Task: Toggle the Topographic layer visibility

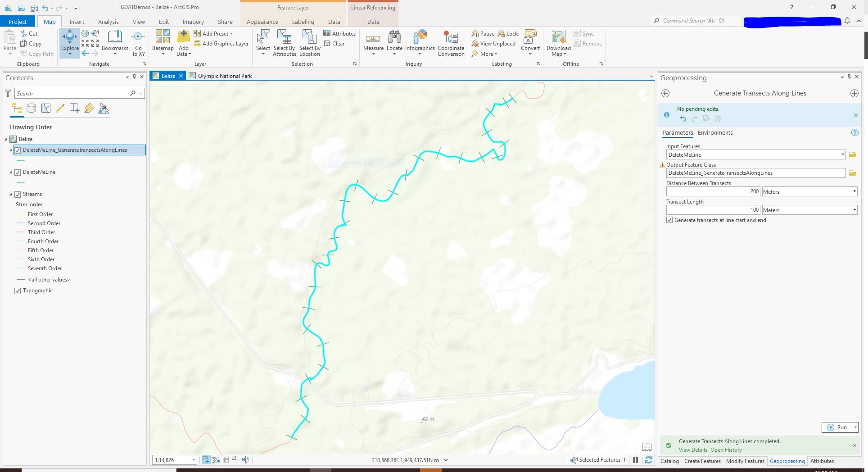Action: [18, 290]
